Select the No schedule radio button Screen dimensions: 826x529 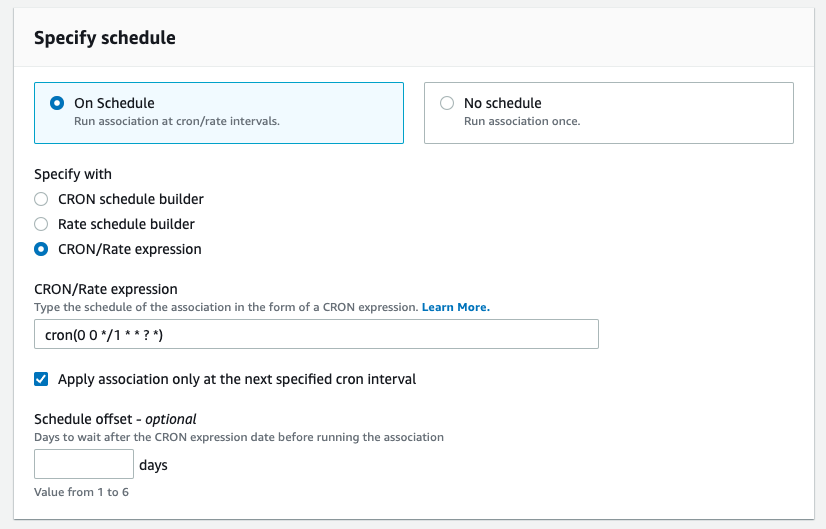tap(446, 103)
